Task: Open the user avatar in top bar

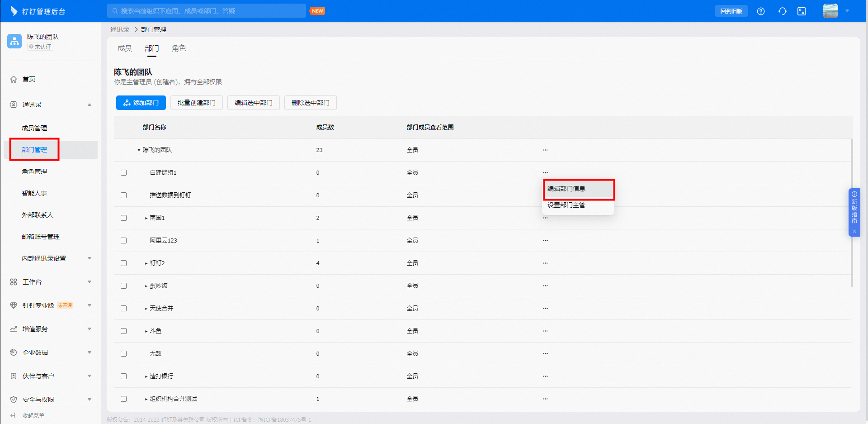Action: [x=830, y=11]
